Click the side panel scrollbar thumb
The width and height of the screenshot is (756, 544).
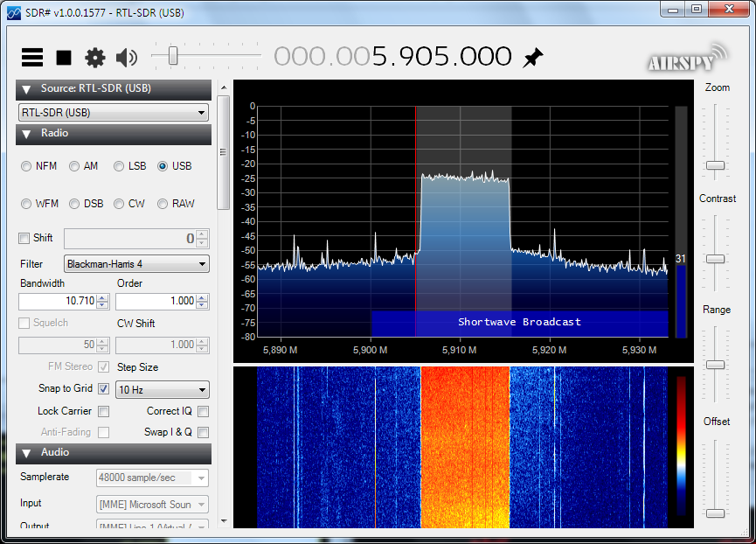[x=224, y=152]
